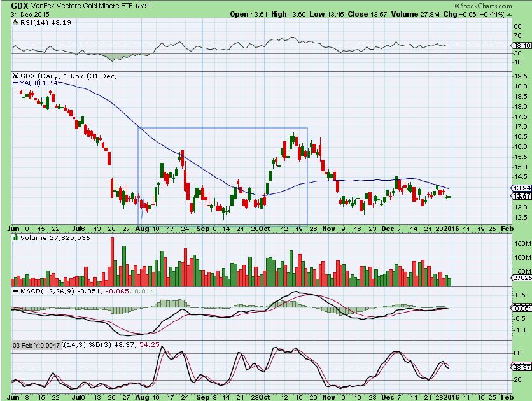Screen dimensions: 532x401
Task: Click the MA(50) 13.94 legend text
Action: (x=38, y=83)
